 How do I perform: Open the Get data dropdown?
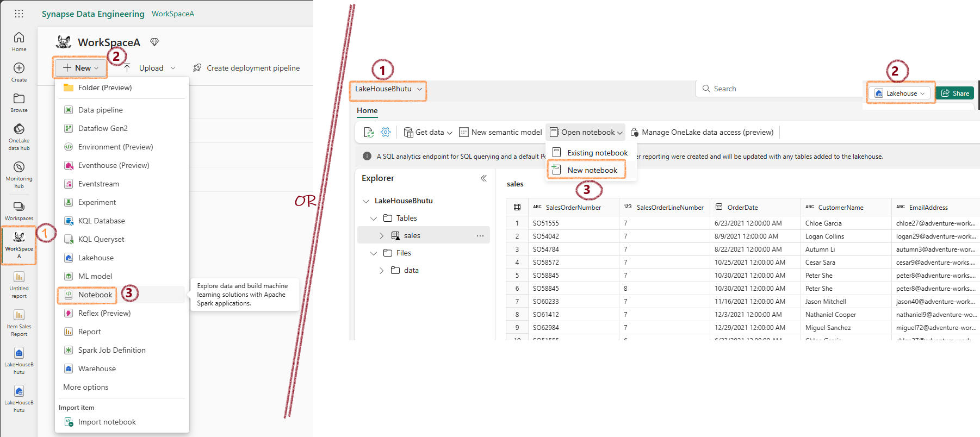[x=428, y=132]
